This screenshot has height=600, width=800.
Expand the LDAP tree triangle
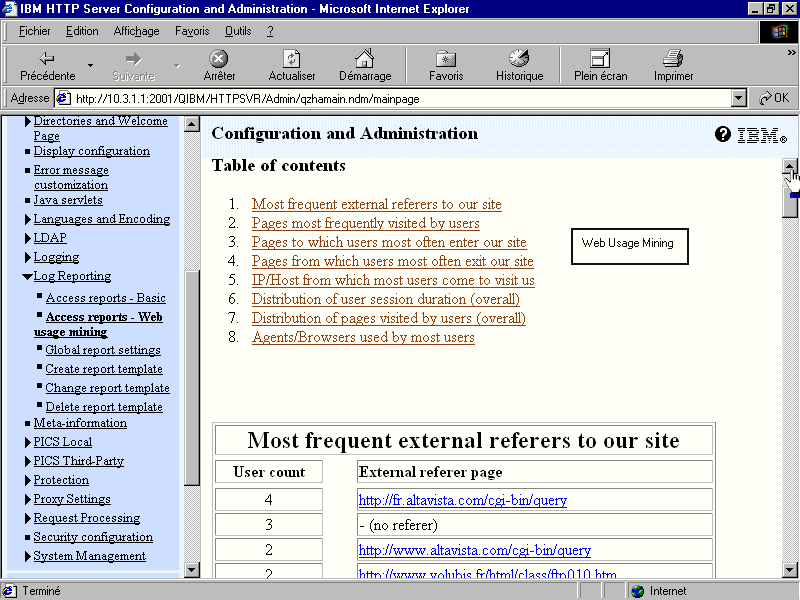28,238
